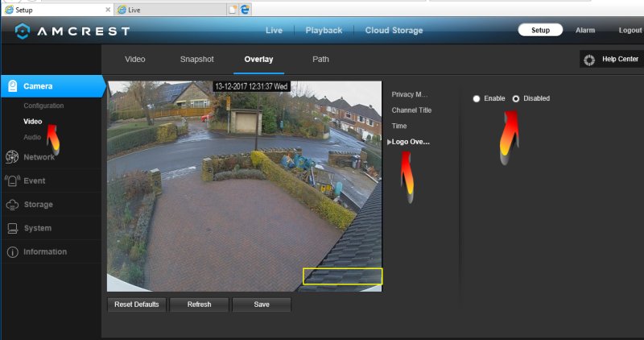
Task: Click the Setup pill button
Action: 540,30
